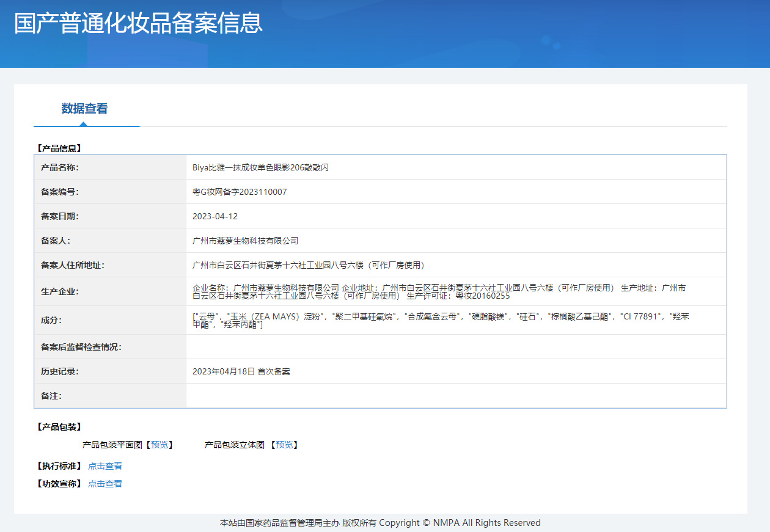
Task: Select history record 2023年04月18日 首次备案
Action: [x=241, y=371]
